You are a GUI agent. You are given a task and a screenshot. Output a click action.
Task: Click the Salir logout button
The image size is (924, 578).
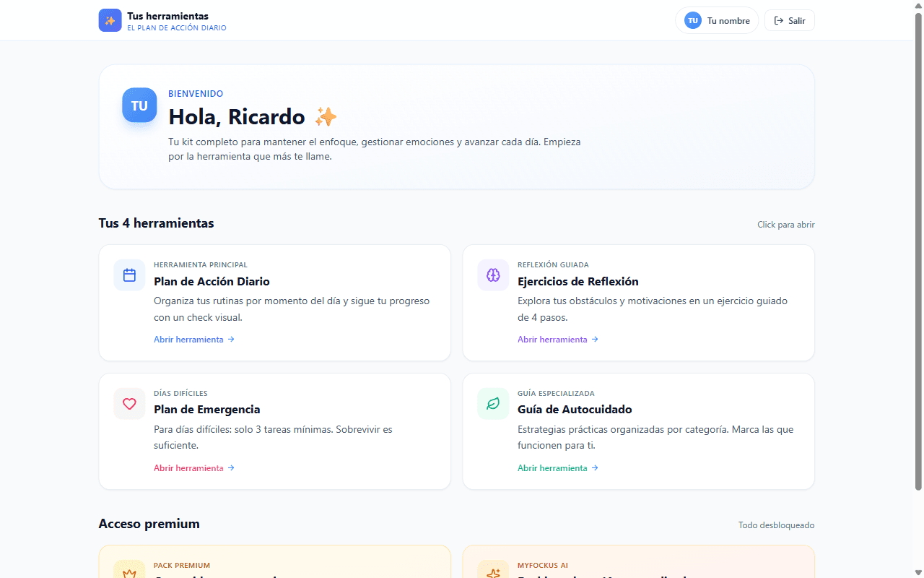pyautogui.click(x=790, y=20)
